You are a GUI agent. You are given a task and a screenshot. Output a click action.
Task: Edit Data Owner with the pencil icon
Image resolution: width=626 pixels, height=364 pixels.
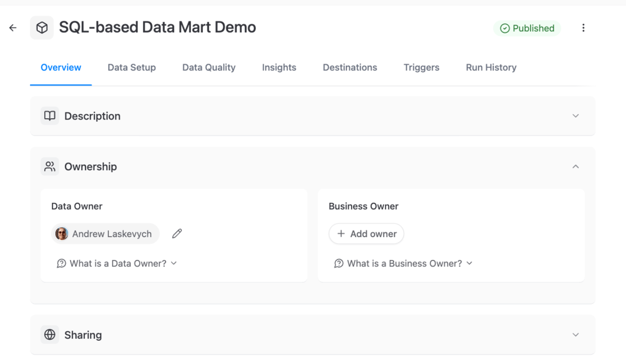[177, 234]
